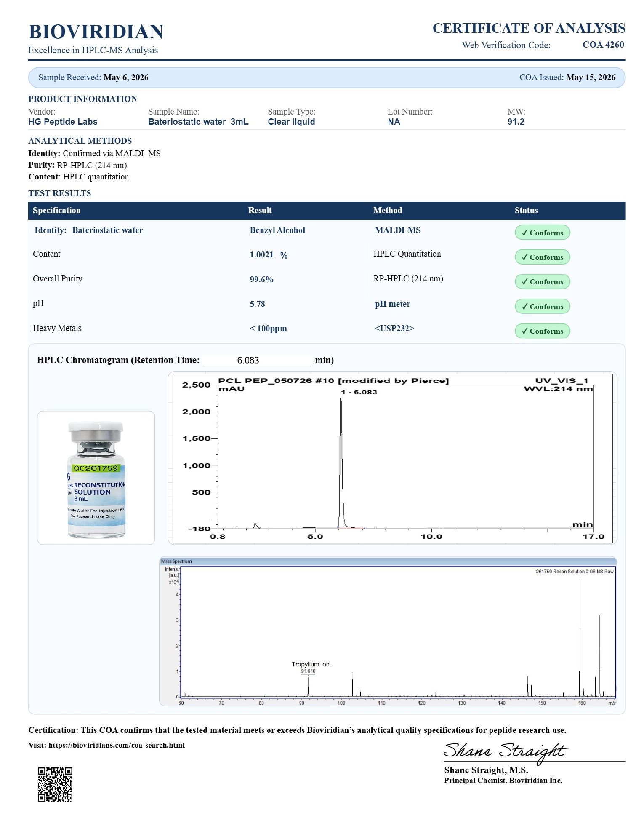Select vendor name 'HG Peptide Labs'

pos(63,122)
